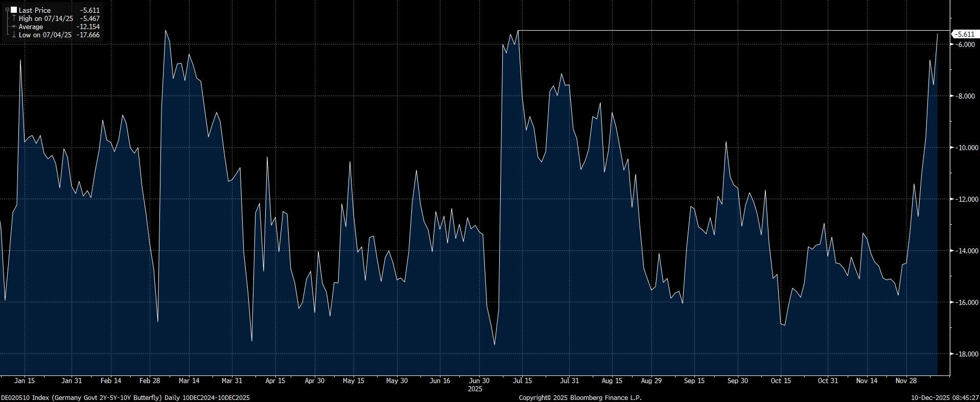The image size is (980, 402).
Task: Click the Nov 28 date axis label
Action: click(x=905, y=381)
